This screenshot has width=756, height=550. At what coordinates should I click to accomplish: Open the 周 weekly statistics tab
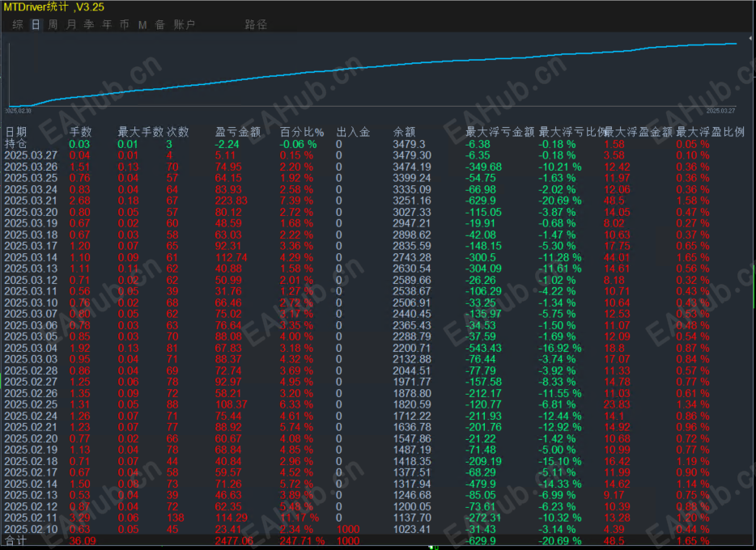click(53, 24)
